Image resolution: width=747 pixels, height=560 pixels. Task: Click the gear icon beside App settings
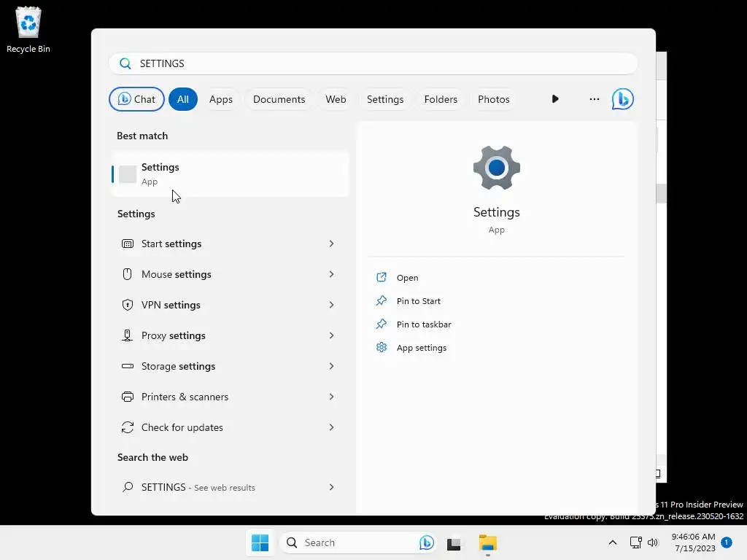381,347
